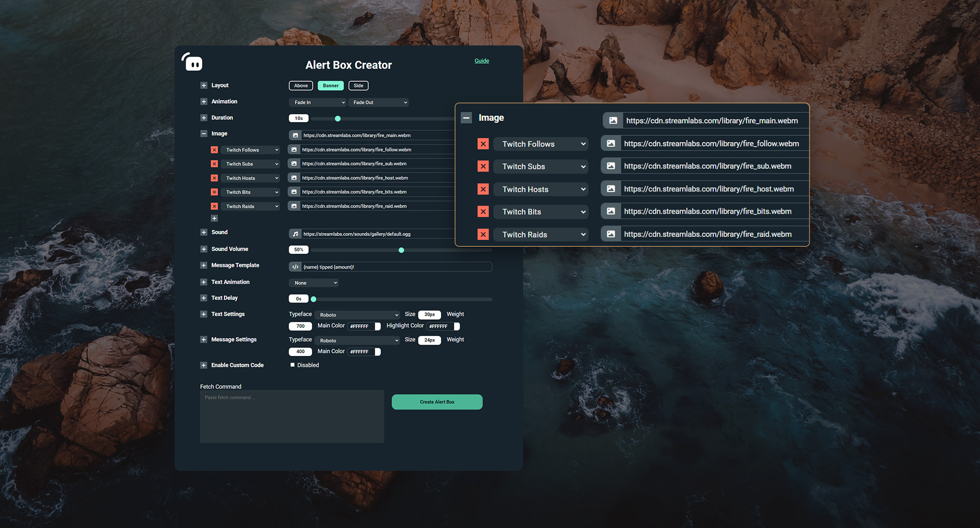Screen dimensions: 980x528
Task: Expand the Sound Volume section
Action: pyautogui.click(x=204, y=249)
